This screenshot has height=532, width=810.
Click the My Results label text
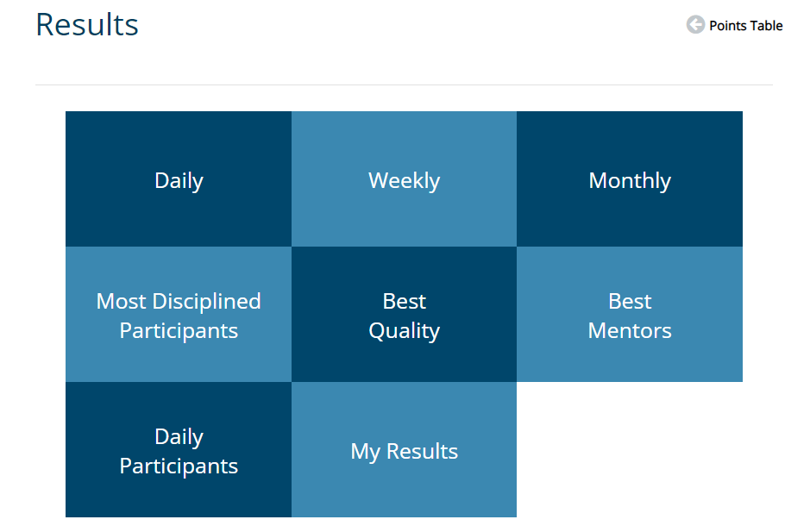pos(404,452)
